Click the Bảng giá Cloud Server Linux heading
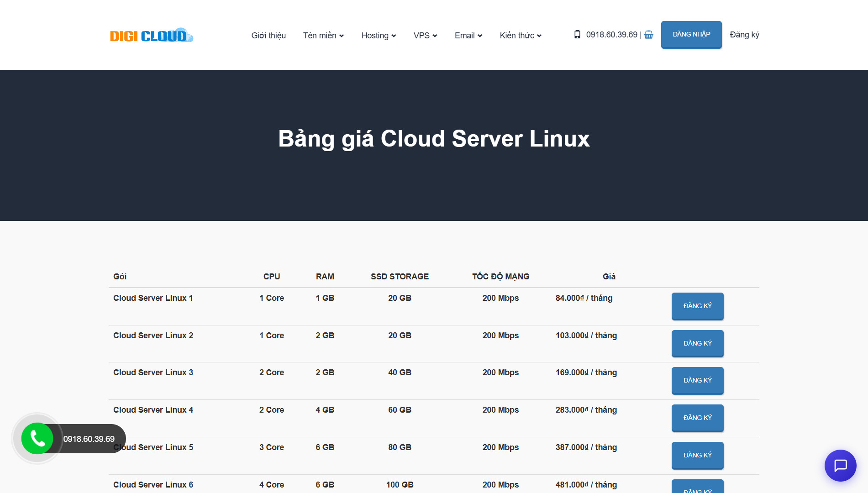The width and height of the screenshot is (868, 493). tap(434, 139)
